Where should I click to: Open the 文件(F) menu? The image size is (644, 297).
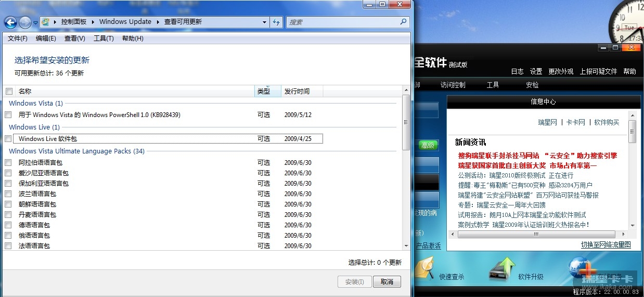click(x=18, y=38)
